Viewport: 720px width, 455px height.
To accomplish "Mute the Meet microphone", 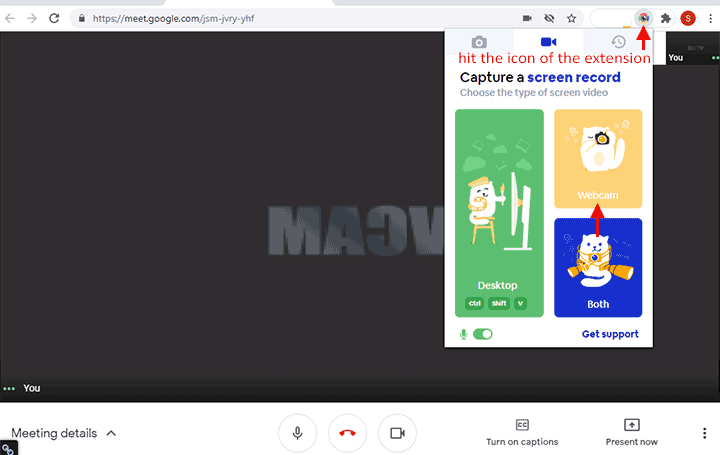I will 298,433.
